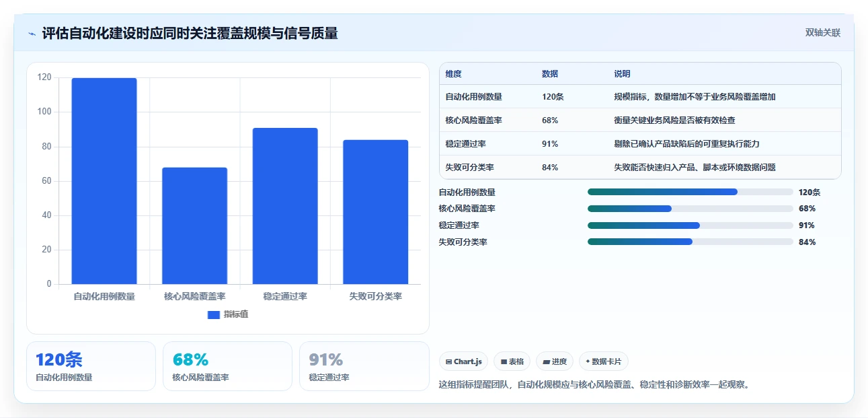Viewport: 868px width, 418px height.
Task: Click table data cell 91%
Action: coord(550,144)
